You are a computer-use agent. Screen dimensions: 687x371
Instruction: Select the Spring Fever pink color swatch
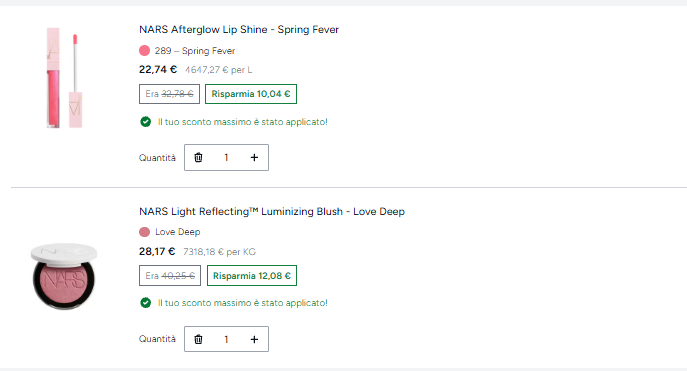pyautogui.click(x=145, y=51)
